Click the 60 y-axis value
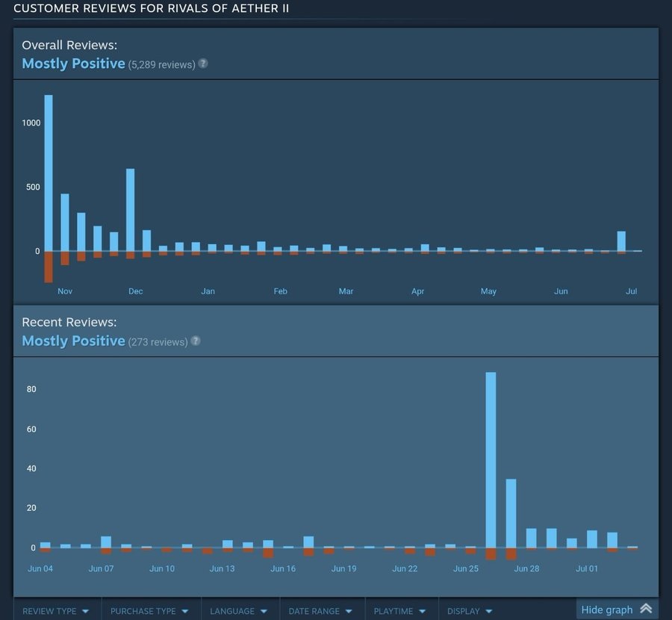672x620 pixels. pos(31,430)
